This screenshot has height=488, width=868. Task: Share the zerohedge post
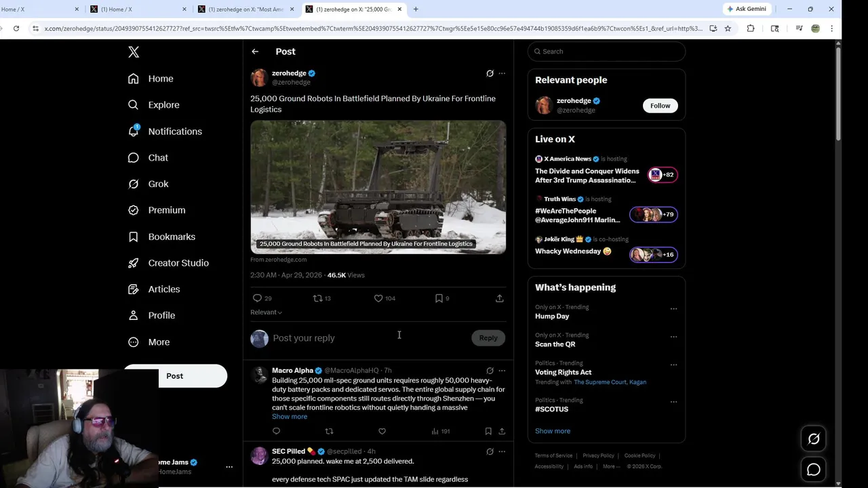499,298
